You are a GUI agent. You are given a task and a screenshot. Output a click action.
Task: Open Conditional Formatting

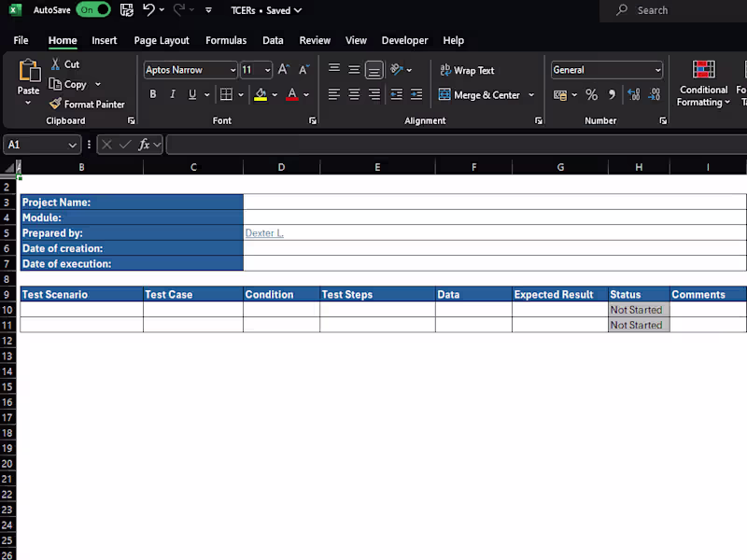coord(702,89)
